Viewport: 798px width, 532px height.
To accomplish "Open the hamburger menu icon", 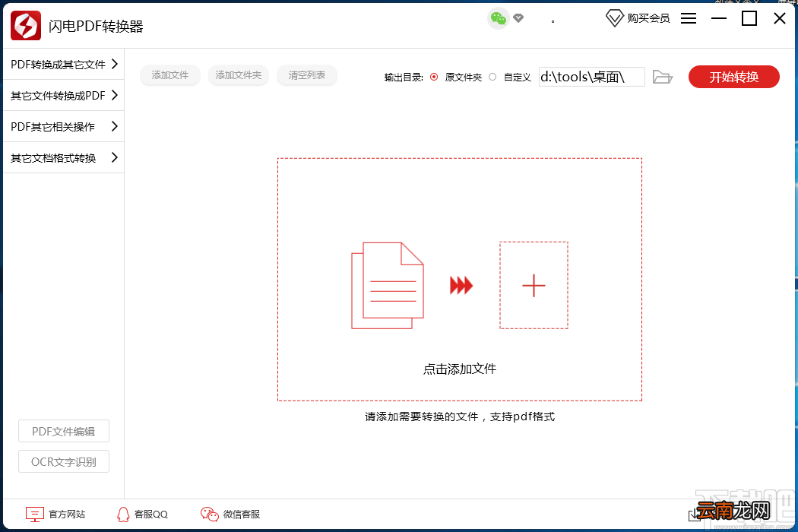I will [689, 18].
